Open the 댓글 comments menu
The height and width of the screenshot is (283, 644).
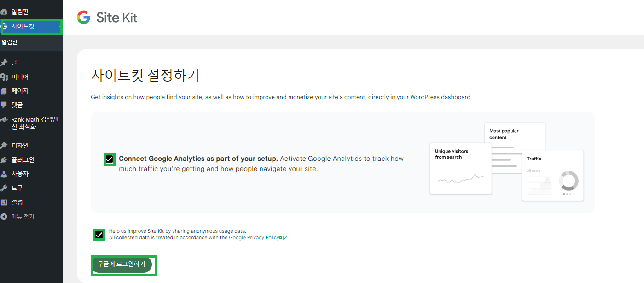(x=31, y=105)
